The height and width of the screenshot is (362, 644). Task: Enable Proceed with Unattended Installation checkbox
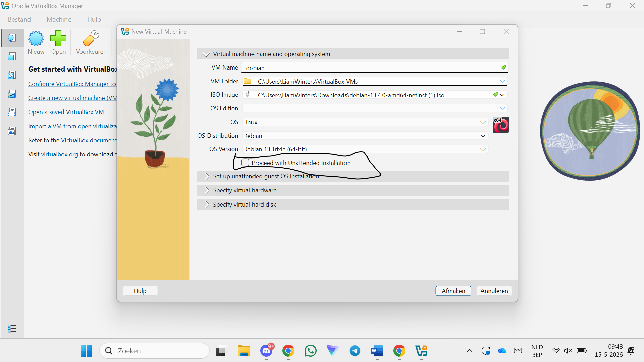click(245, 163)
